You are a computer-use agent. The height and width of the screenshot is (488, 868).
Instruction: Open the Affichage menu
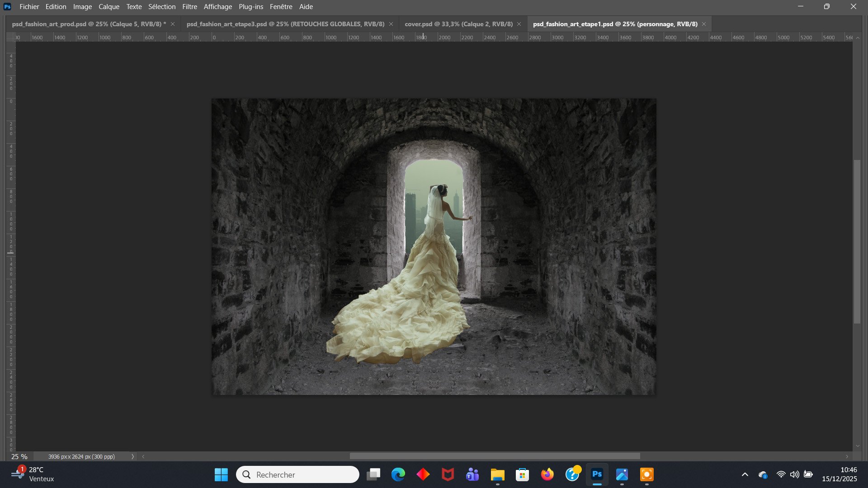217,7
